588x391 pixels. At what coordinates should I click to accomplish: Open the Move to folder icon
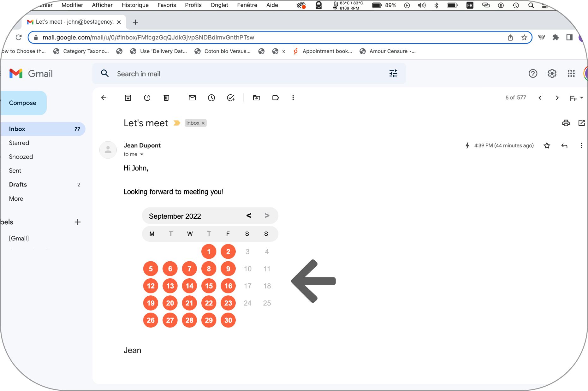257,98
